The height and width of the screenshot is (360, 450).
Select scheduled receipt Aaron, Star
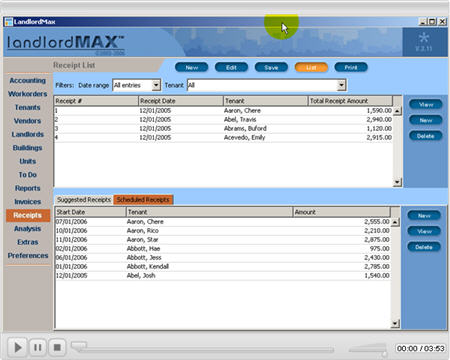point(223,240)
